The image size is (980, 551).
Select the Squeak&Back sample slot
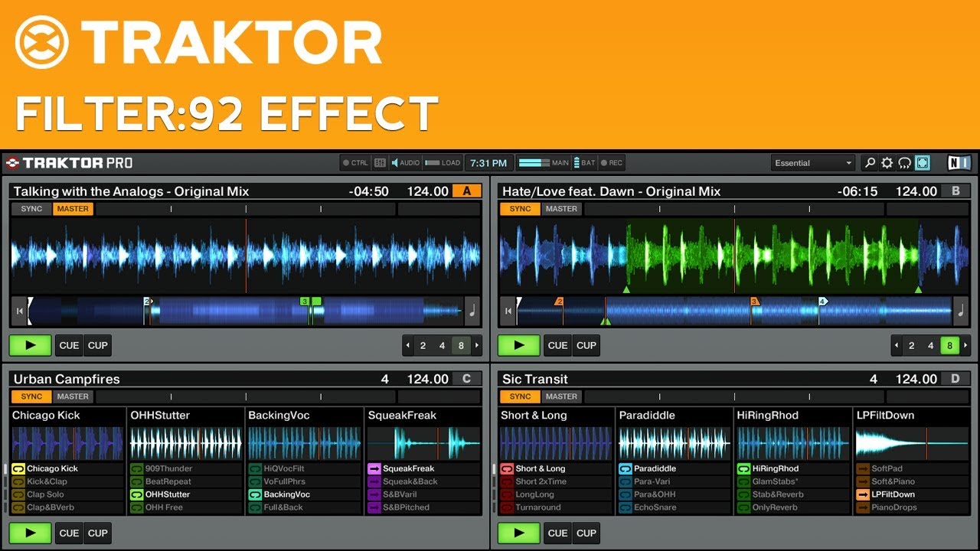pyautogui.click(x=423, y=481)
